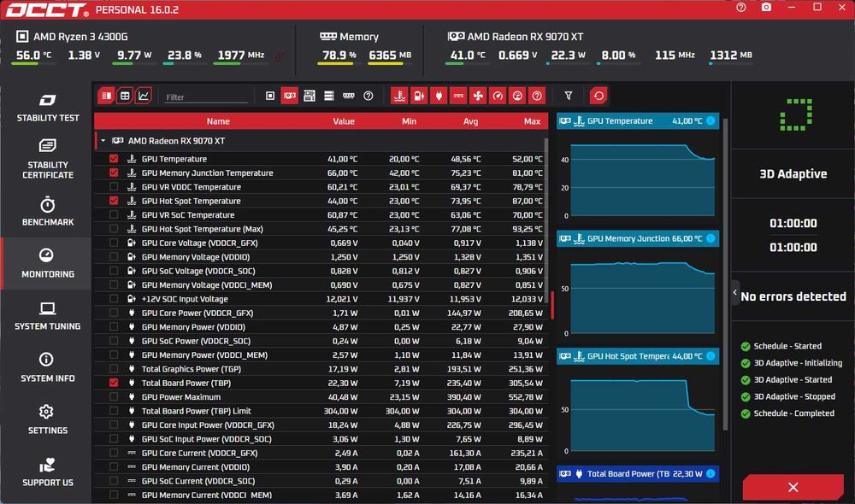Viewport: 855px width, 504px height.
Task: Toggle usage load sensor filter
Action: [x=517, y=96]
